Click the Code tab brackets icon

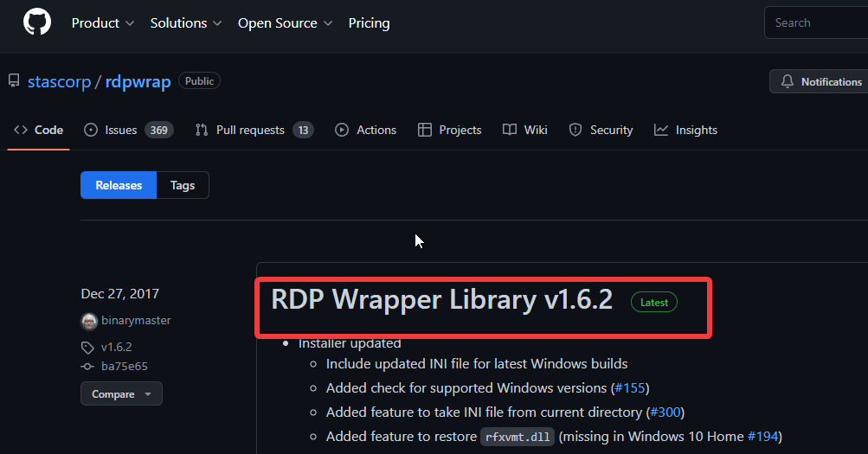click(21, 130)
